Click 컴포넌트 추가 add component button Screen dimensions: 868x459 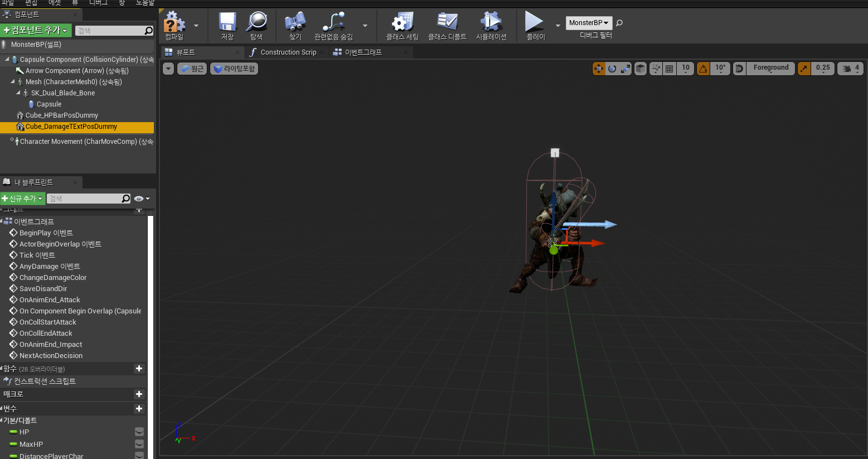point(36,31)
